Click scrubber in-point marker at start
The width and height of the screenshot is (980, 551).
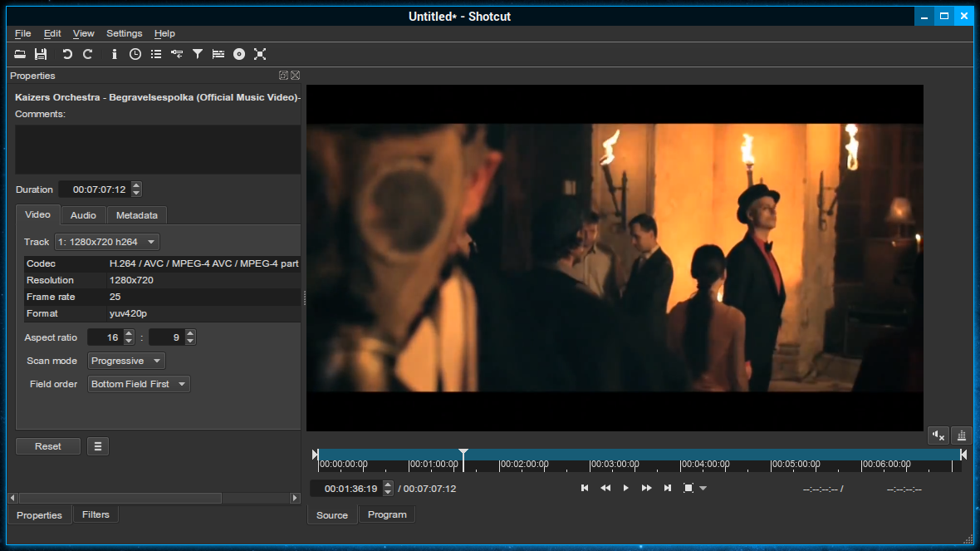(316, 455)
